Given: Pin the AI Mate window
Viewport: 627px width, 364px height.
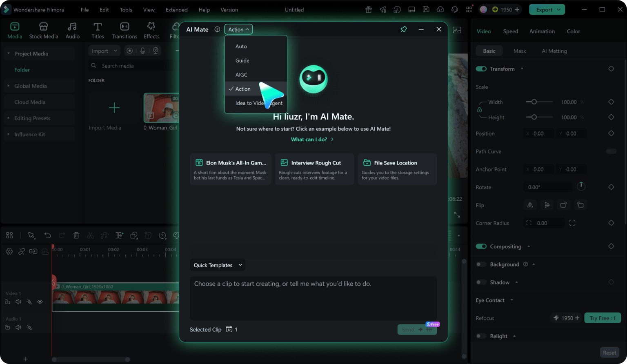Looking at the screenshot, I should [x=404, y=29].
